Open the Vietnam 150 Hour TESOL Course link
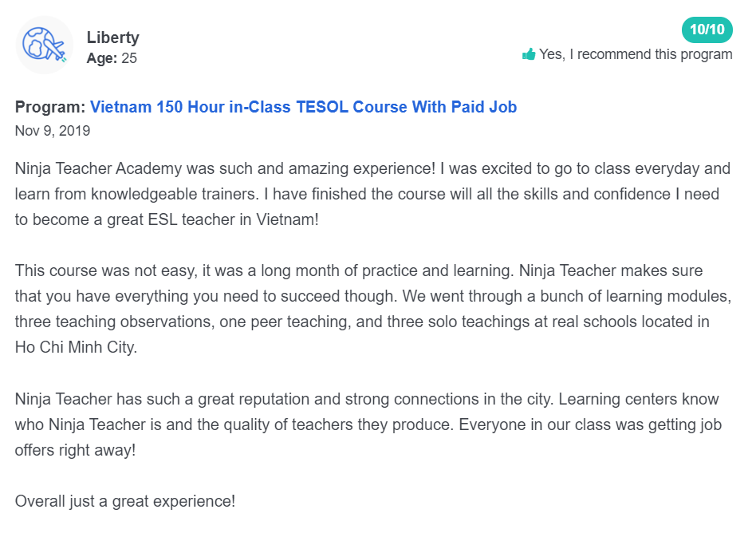Viewport: 756px width, 533px height. tap(303, 107)
